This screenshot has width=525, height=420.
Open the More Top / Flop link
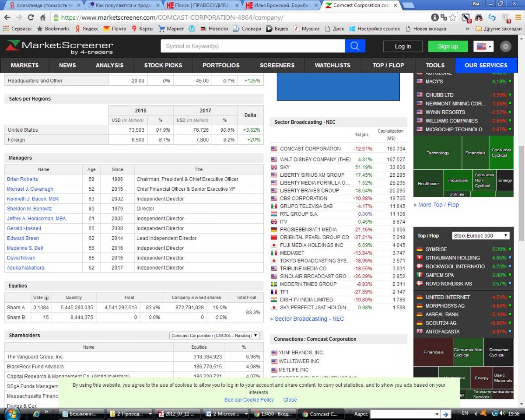pyautogui.click(x=436, y=205)
